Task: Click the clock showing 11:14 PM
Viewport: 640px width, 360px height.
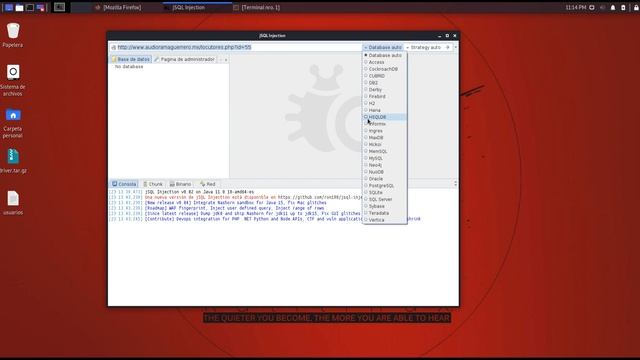Action: (x=576, y=7)
